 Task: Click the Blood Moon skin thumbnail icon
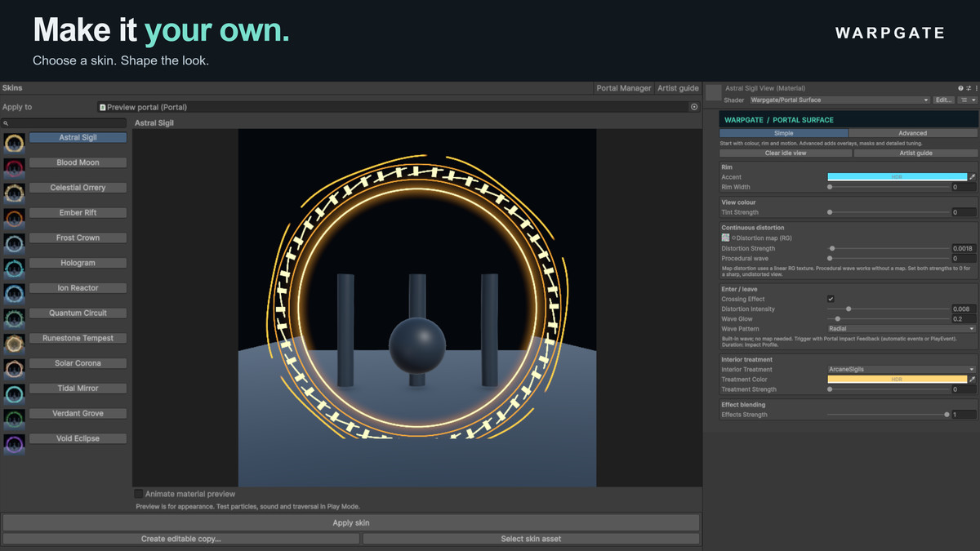click(x=14, y=169)
